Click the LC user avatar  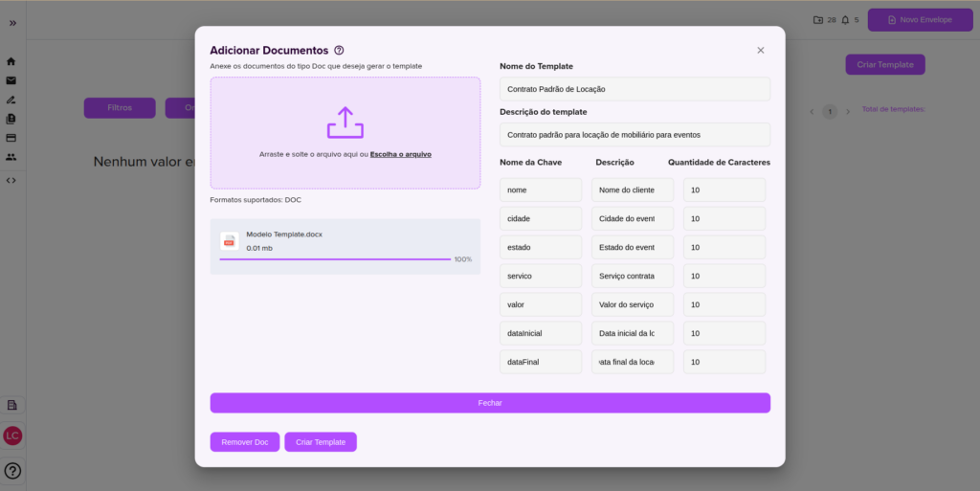click(12, 435)
